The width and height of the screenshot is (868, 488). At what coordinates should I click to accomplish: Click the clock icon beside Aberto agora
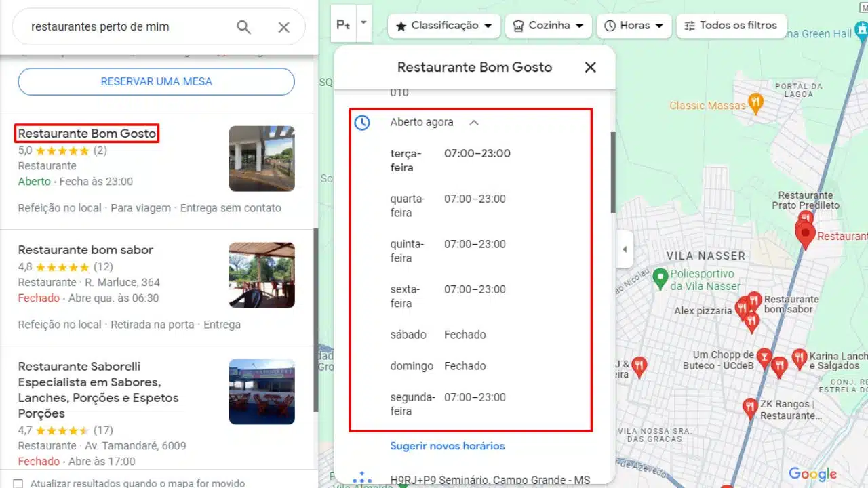(363, 123)
